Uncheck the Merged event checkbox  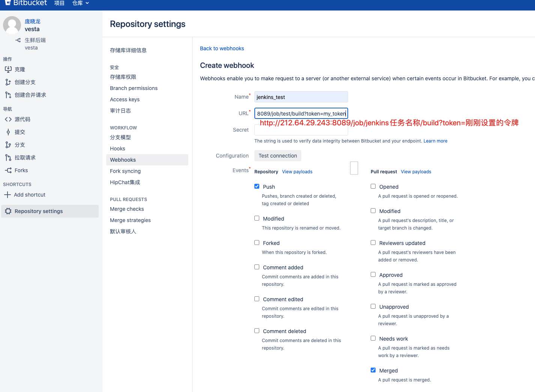pyautogui.click(x=373, y=370)
